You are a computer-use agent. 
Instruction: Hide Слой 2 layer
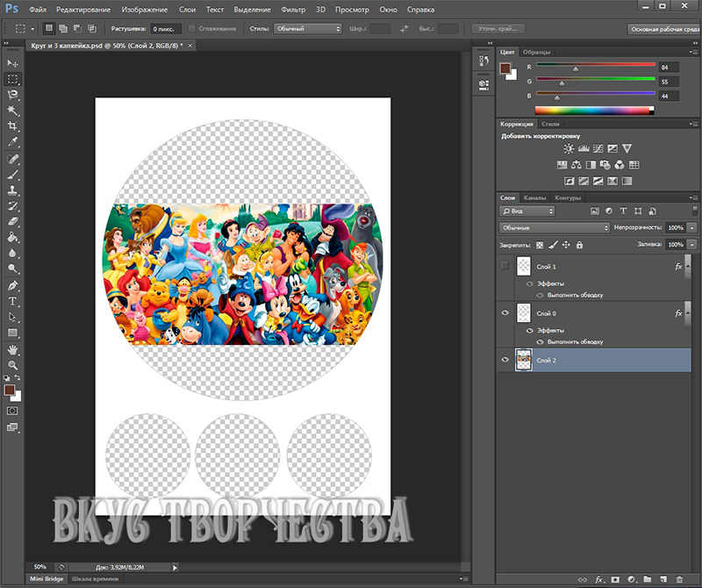505,360
